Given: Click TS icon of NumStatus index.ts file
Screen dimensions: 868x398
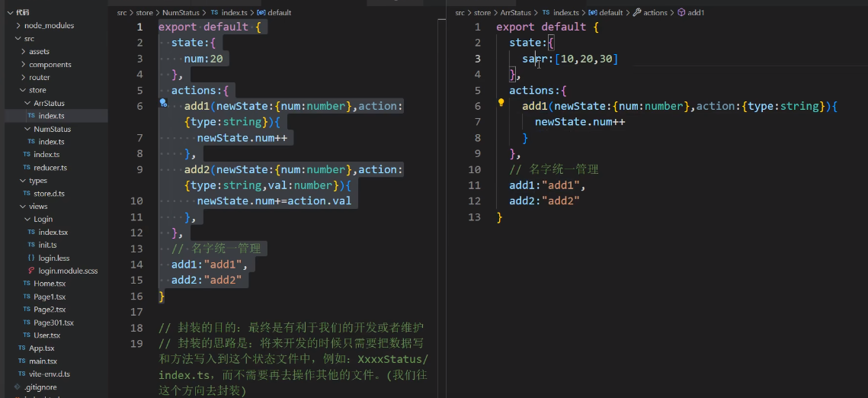Looking at the screenshot, I should click(x=31, y=142).
